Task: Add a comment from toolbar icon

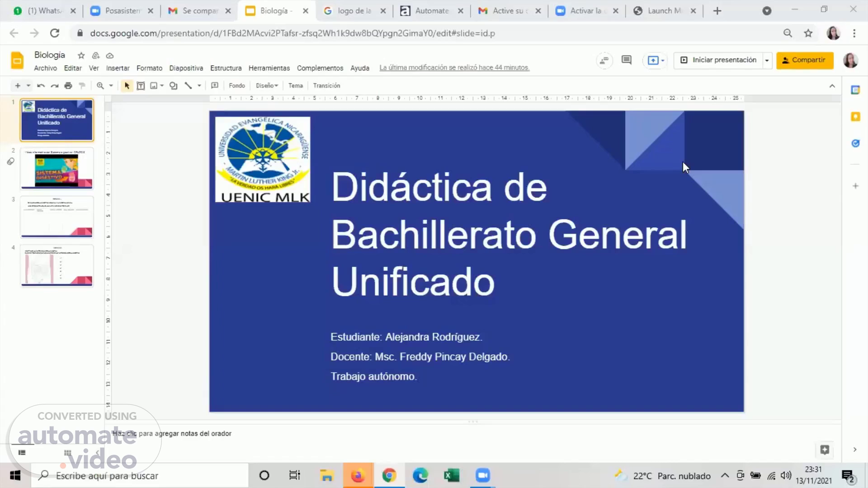Action: [x=215, y=86]
